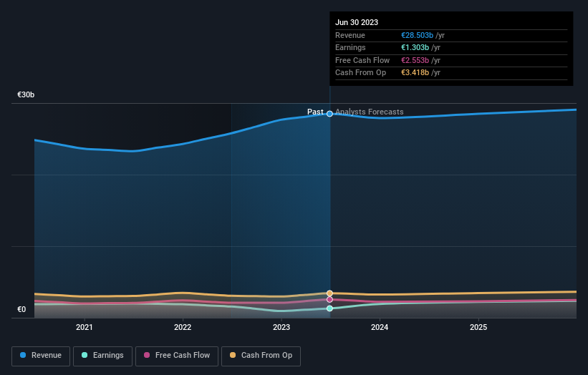Toggle the Revenue legend series
The image size is (588, 375).
tap(41, 356)
